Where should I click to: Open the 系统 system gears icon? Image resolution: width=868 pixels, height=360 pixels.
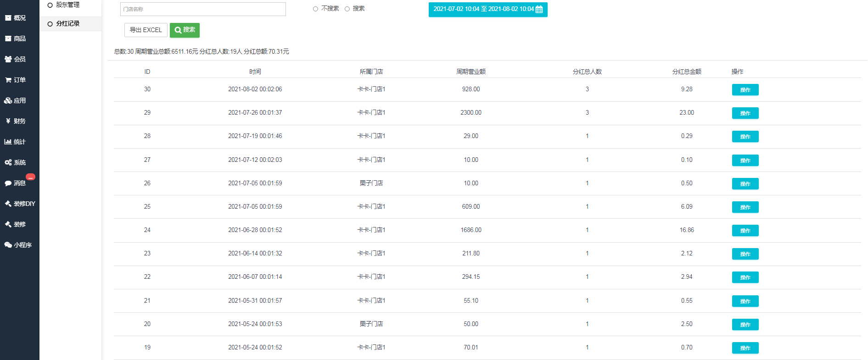click(x=8, y=162)
